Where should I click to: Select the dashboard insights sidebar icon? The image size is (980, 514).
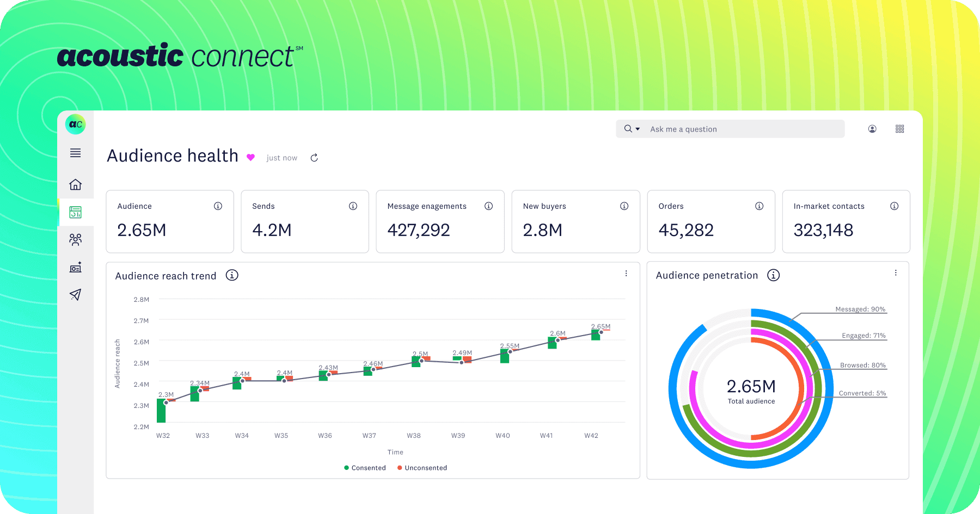click(x=75, y=212)
